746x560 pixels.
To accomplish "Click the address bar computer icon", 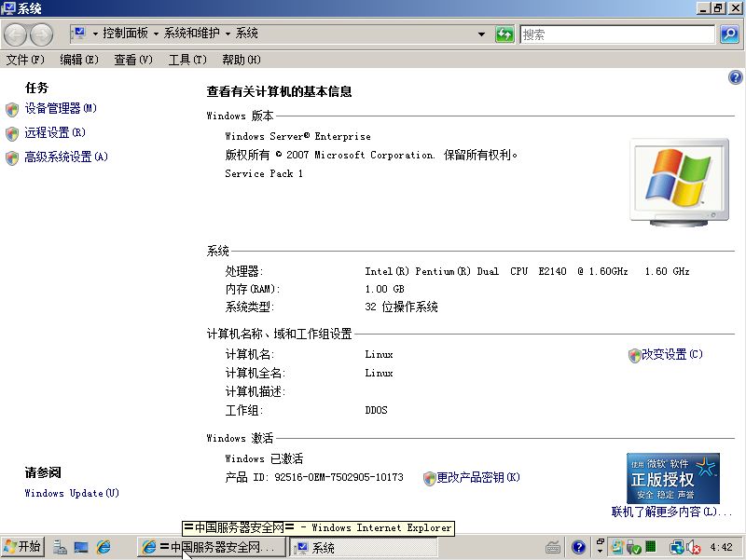I will point(79,33).
